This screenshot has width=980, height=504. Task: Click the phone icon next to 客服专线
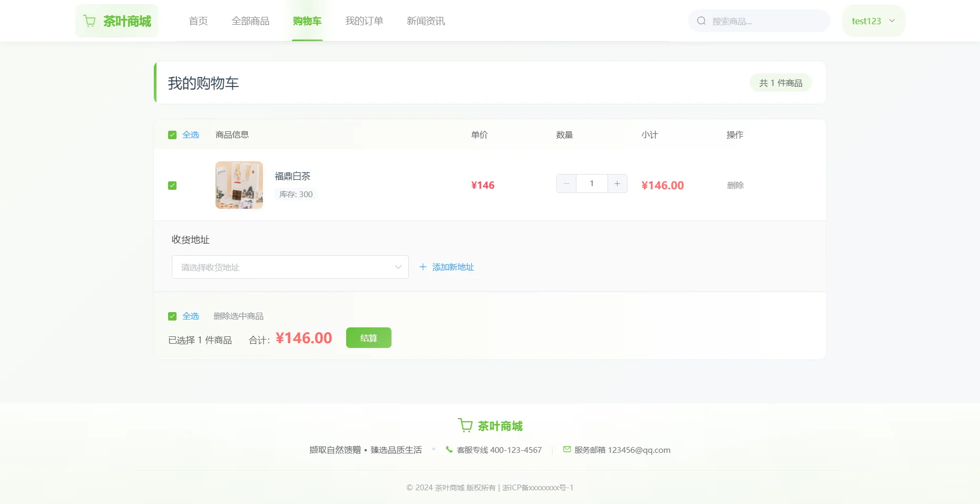(x=449, y=450)
